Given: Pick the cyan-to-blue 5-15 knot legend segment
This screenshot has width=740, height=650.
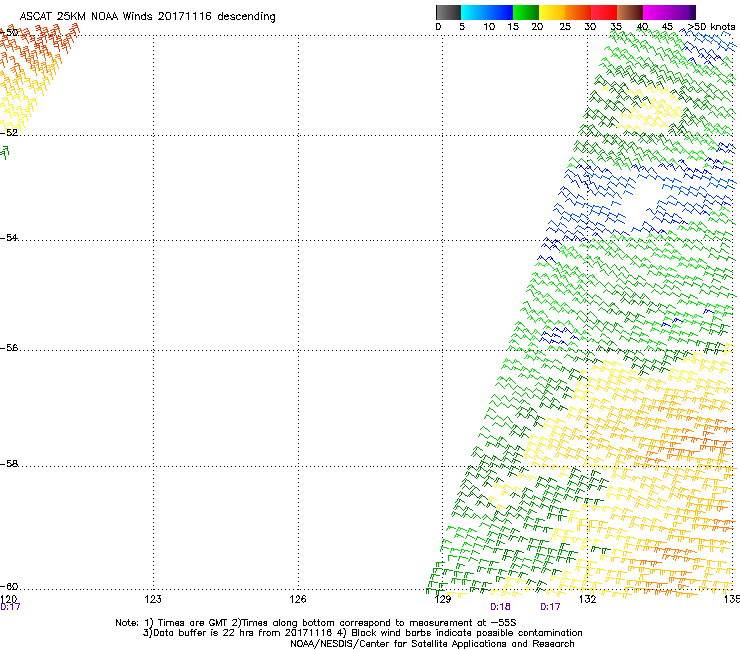Looking at the screenshot, I should (487, 12).
